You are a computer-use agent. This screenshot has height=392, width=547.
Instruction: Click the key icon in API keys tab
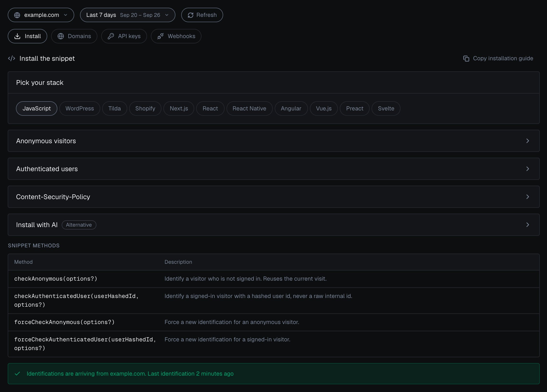coord(111,36)
